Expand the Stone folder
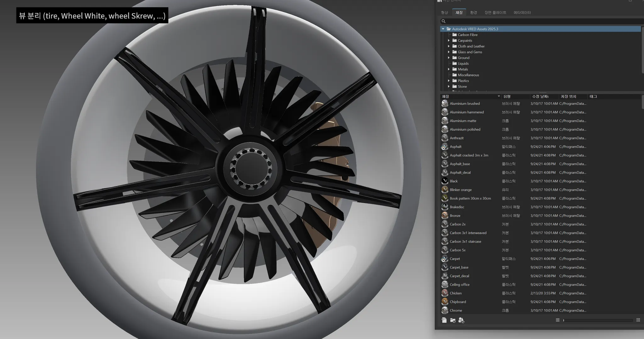Viewport: 644px width, 339px height. pos(449,86)
